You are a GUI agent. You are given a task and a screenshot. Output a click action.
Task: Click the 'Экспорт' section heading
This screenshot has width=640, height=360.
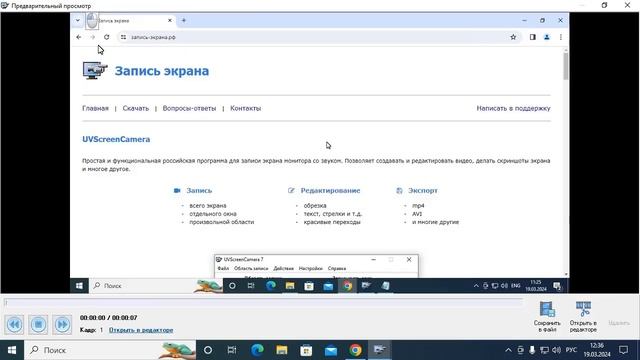[x=423, y=190]
